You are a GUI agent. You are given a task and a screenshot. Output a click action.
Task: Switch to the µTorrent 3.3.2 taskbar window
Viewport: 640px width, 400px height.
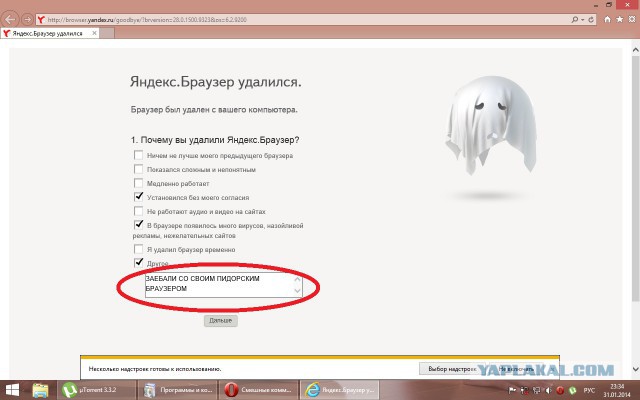point(96,390)
